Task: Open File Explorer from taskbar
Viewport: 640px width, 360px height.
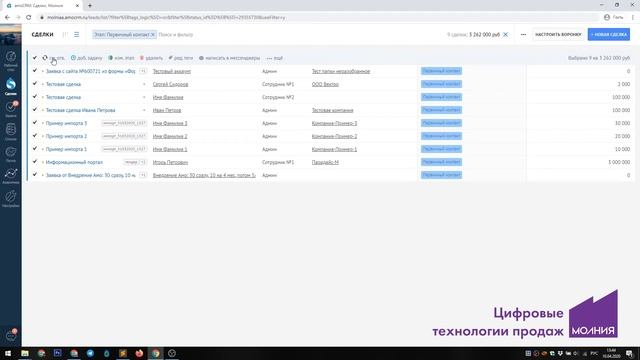Action: coord(25,353)
